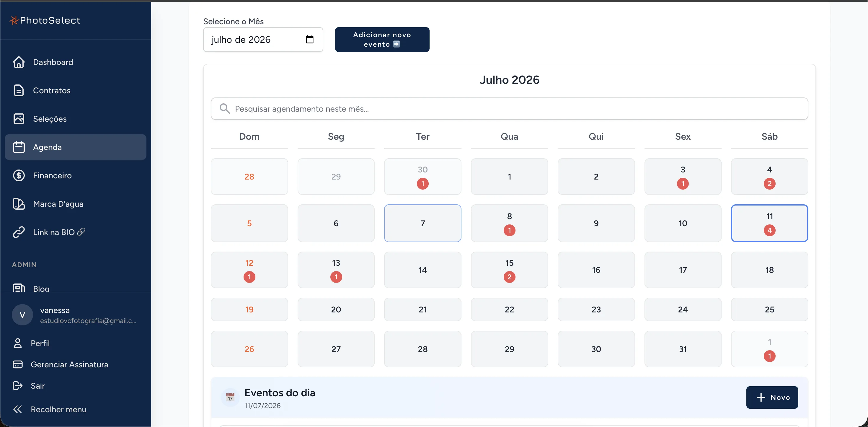The width and height of the screenshot is (868, 427).
Task: Select day 20 cell
Action: pyautogui.click(x=336, y=309)
